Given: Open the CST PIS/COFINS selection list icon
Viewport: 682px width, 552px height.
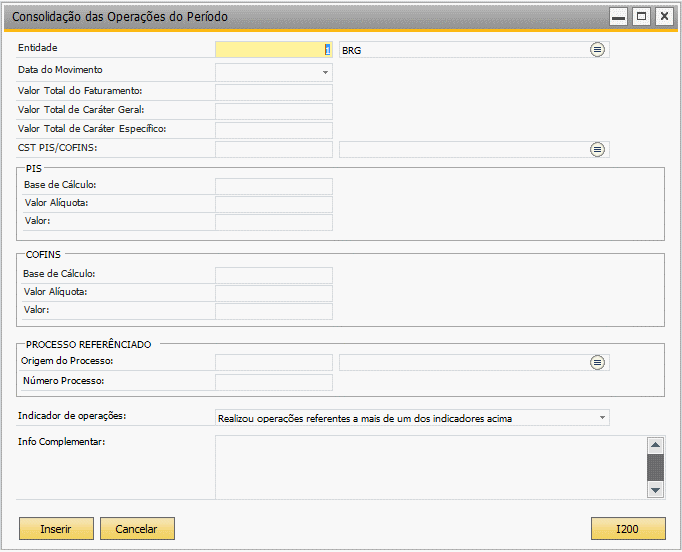Looking at the screenshot, I should (597, 150).
